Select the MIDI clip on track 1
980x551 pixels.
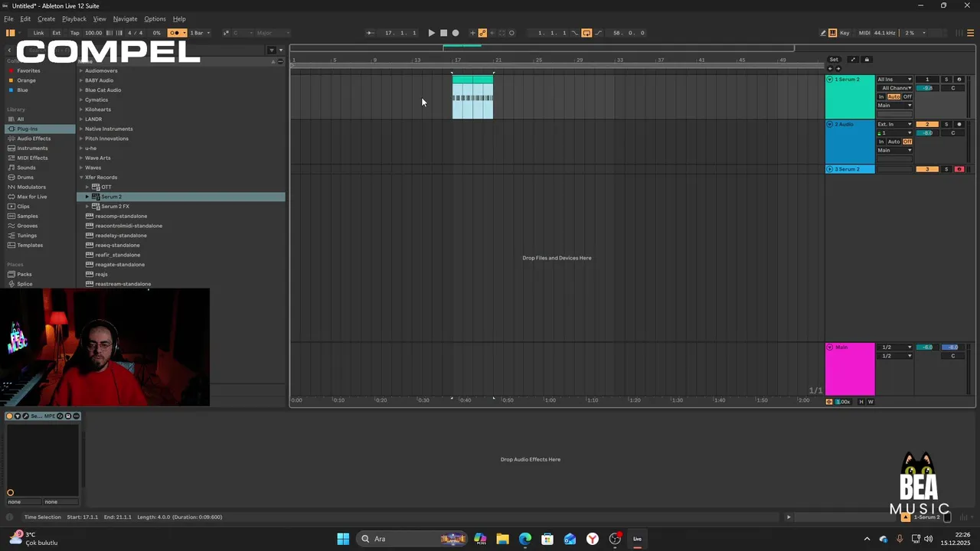(472, 98)
